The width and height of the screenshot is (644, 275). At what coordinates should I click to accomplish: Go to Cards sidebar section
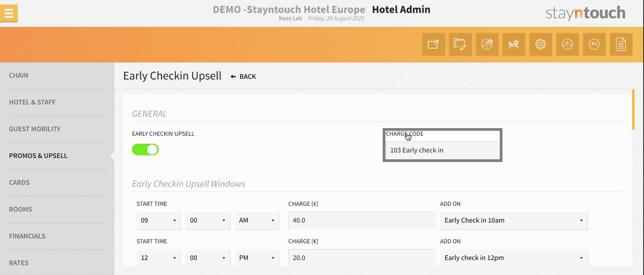[19, 183]
